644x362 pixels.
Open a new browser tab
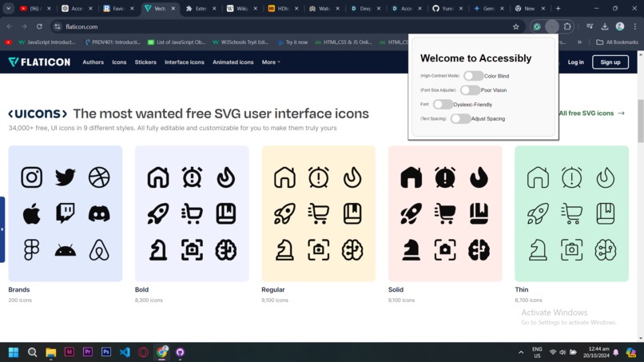tap(559, 8)
